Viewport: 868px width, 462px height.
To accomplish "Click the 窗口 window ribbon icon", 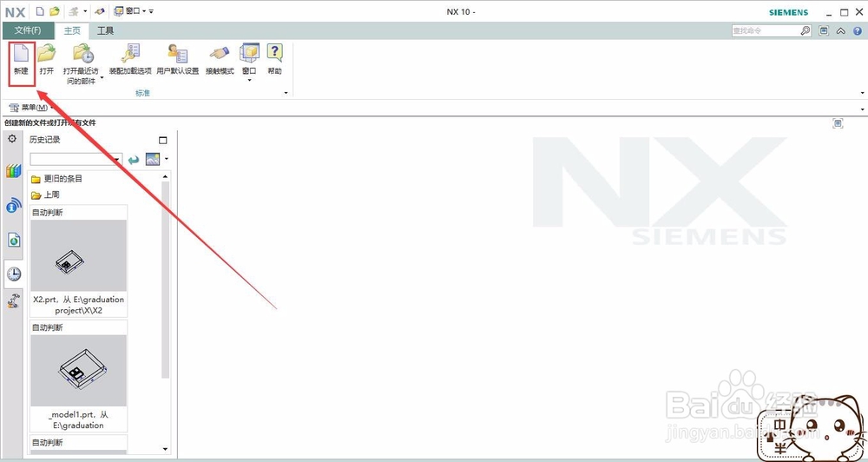I will pyautogui.click(x=249, y=55).
